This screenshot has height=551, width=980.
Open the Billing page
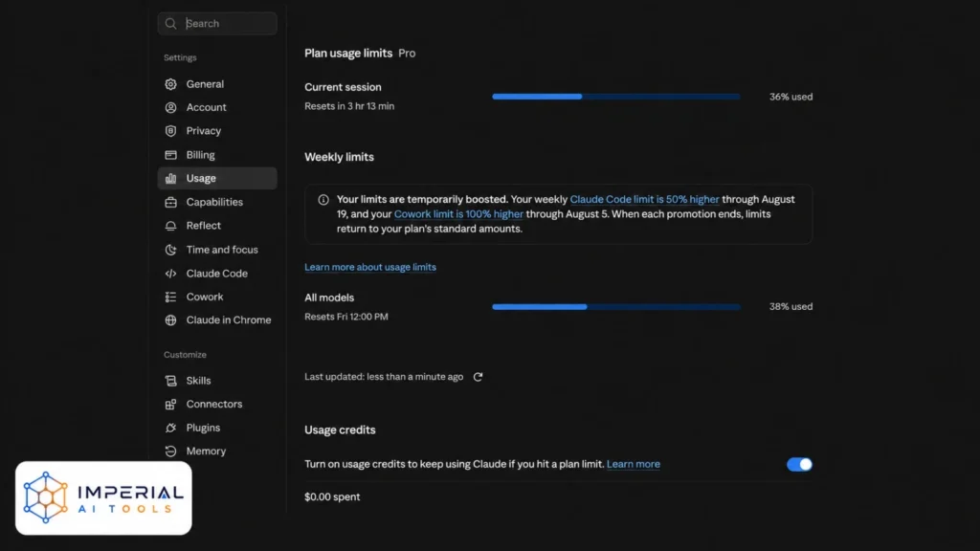pyautogui.click(x=217, y=155)
